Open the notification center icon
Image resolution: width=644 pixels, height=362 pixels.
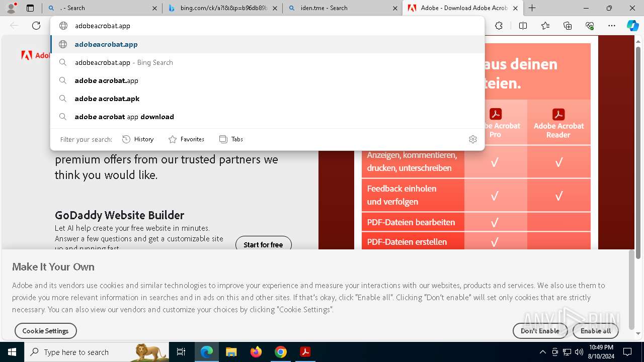627,352
